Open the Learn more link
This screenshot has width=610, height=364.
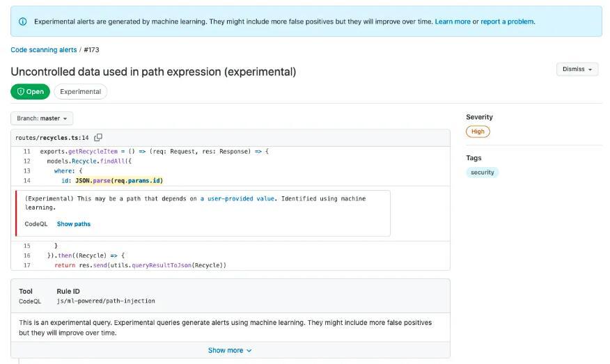click(453, 22)
